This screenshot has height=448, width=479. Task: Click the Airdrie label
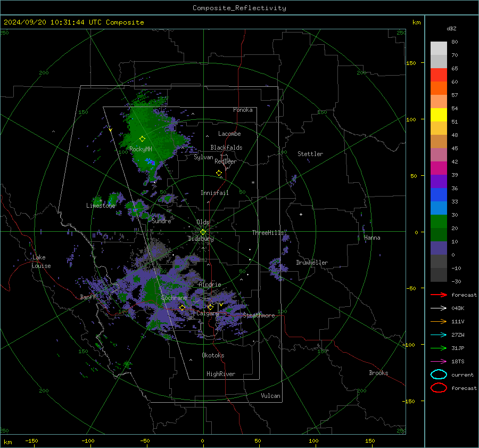(x=210, y=284)
